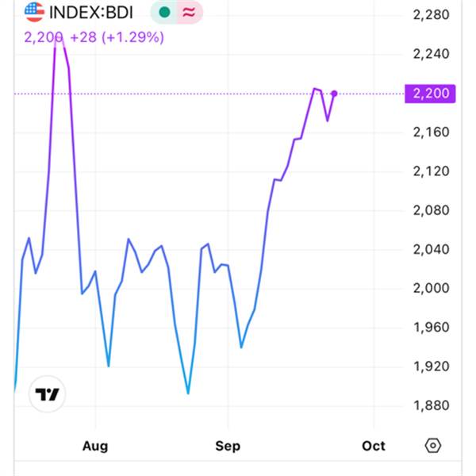The image size is (476, 476).
Task: Click the 1,880 price scale label
Action: [x=431, y=405]
